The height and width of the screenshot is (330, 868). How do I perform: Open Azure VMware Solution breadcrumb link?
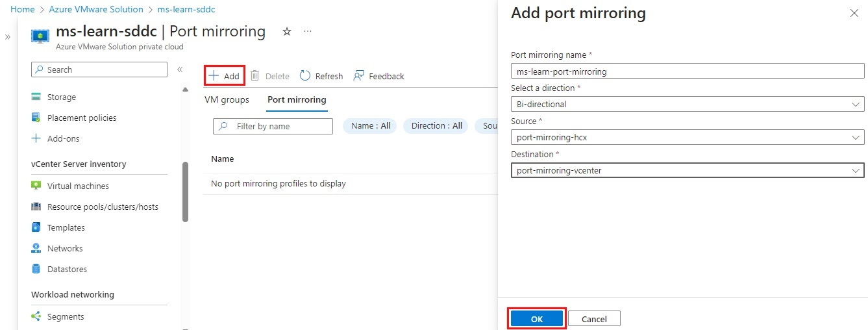96,9
